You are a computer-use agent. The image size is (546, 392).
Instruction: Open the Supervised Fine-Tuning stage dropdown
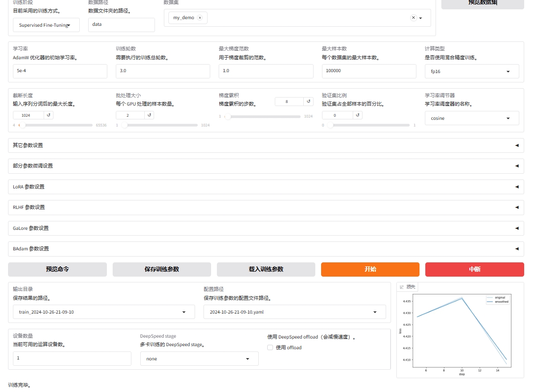click(x=46, y=25)
